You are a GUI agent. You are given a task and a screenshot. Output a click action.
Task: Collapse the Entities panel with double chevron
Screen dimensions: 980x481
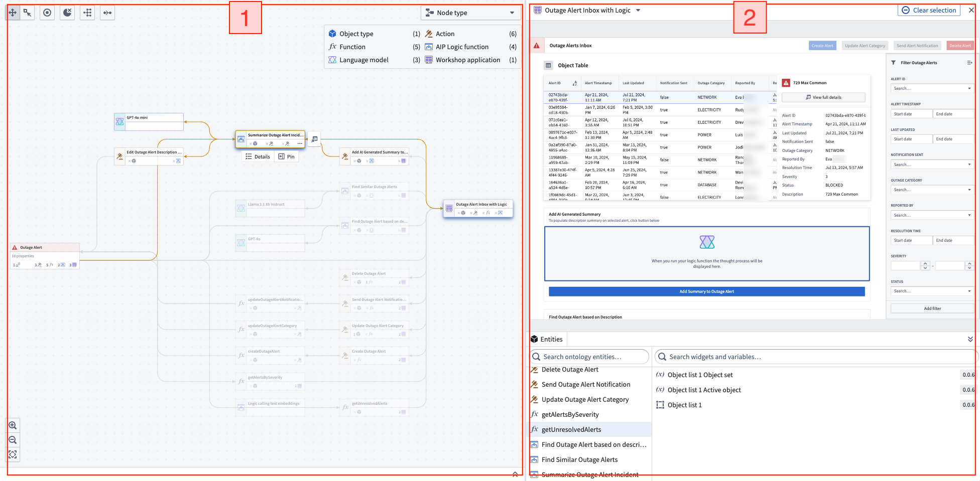coord(970,339)
